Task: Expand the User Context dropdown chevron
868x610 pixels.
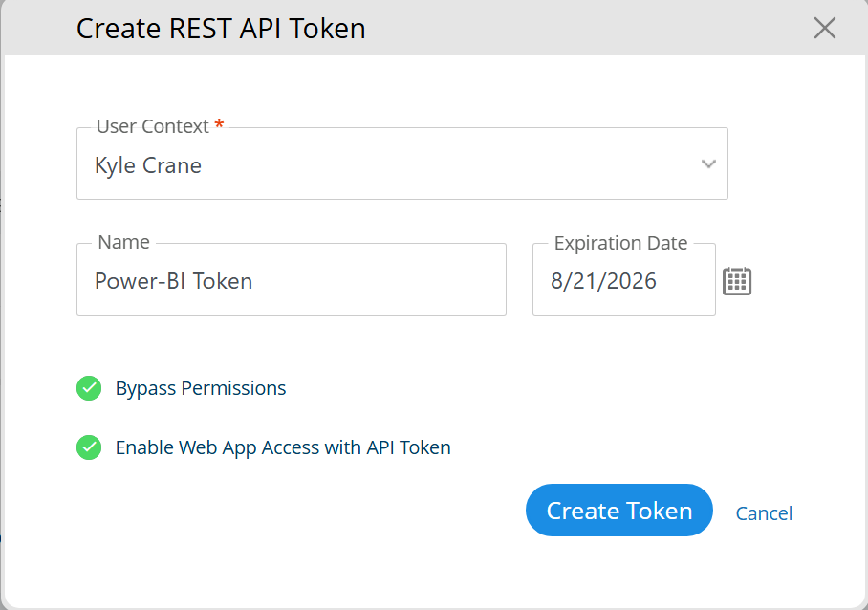Action: click(x=708, y=163)
